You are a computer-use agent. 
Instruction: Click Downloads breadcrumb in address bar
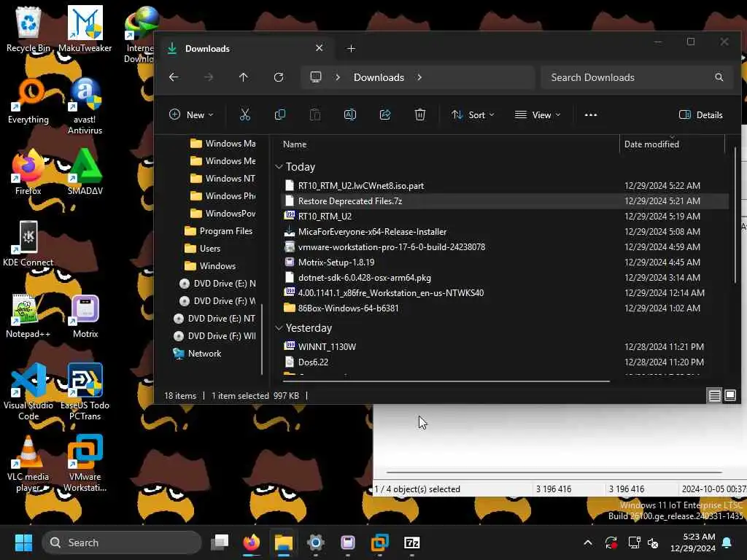coord(379,77)
